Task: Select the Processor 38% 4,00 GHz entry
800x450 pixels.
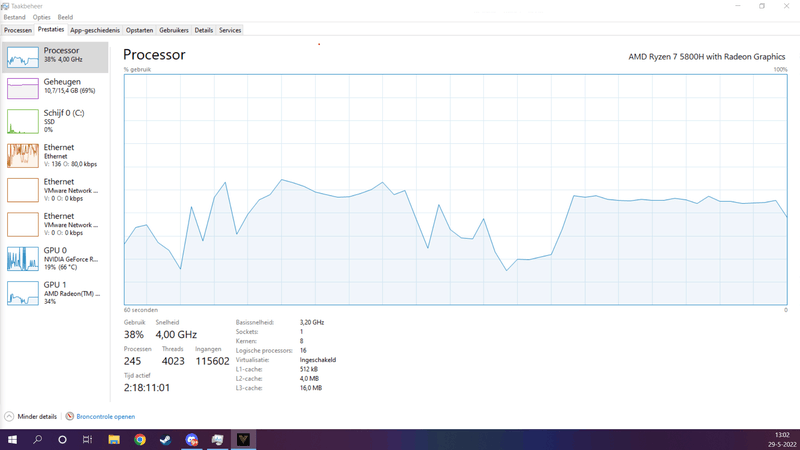Action: 55,57
